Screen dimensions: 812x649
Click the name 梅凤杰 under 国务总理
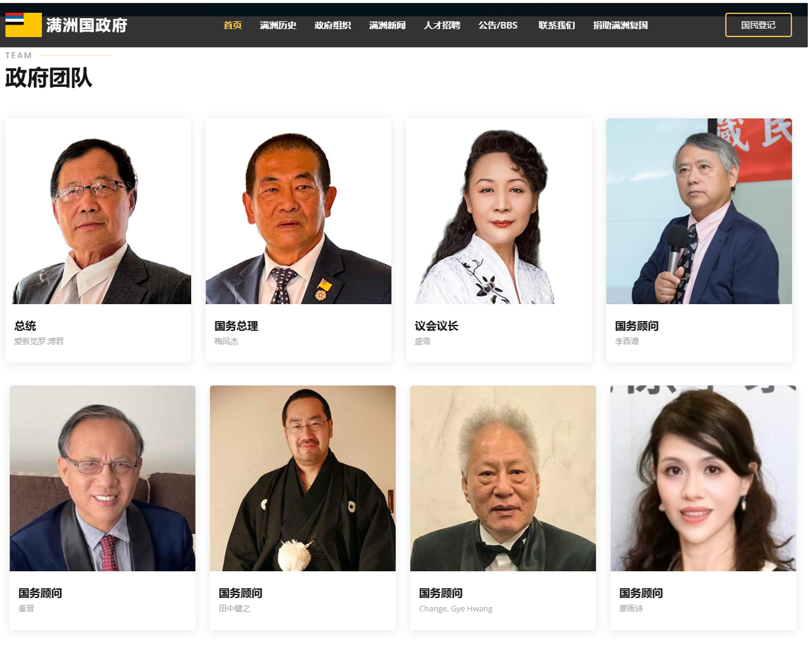click(x=226, y=341)
